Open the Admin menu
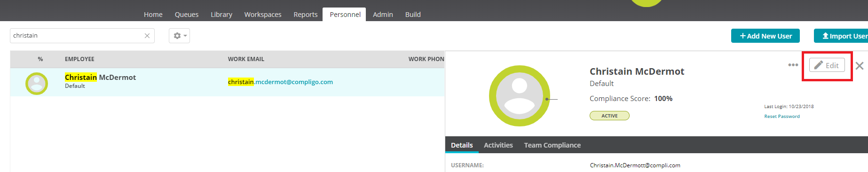The height and width of the screenshot is (172, 868). tap(383, 15)
